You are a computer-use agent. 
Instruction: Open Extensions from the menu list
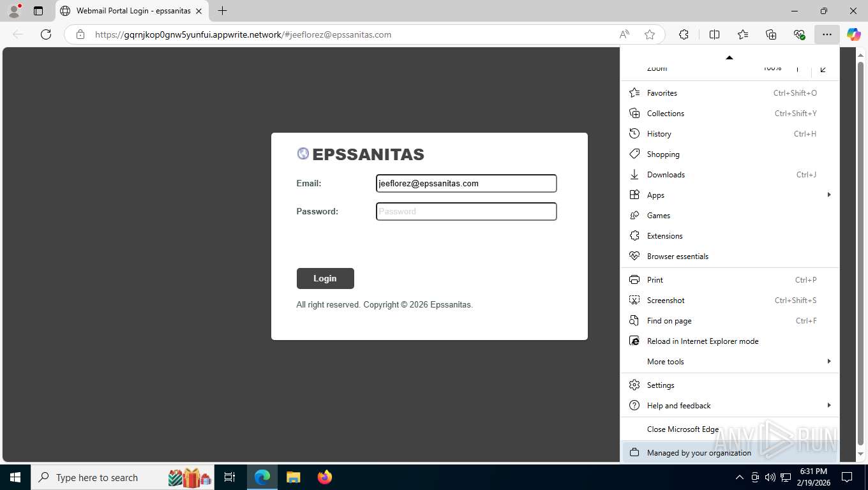point(730,236)
